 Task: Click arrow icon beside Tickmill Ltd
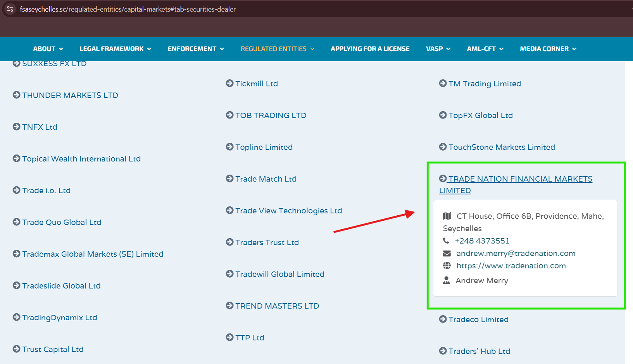(x=229, y=83)
